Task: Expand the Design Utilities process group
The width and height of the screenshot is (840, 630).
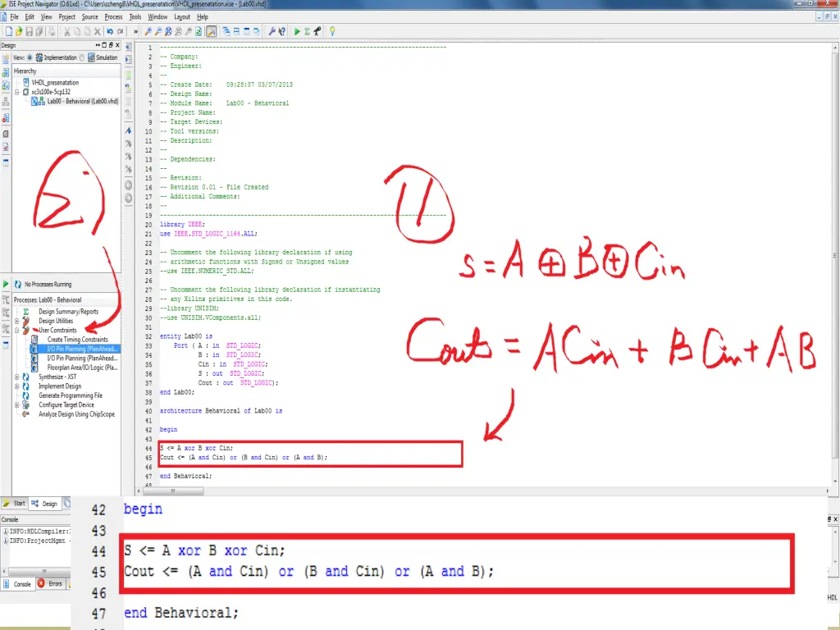Action: pyautogui.click(x=17, y=321)
